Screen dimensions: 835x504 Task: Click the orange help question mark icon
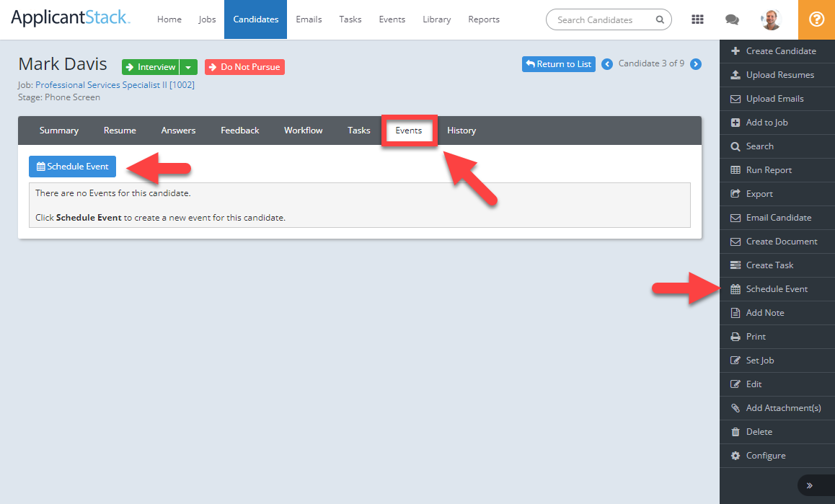coord(816,19)
